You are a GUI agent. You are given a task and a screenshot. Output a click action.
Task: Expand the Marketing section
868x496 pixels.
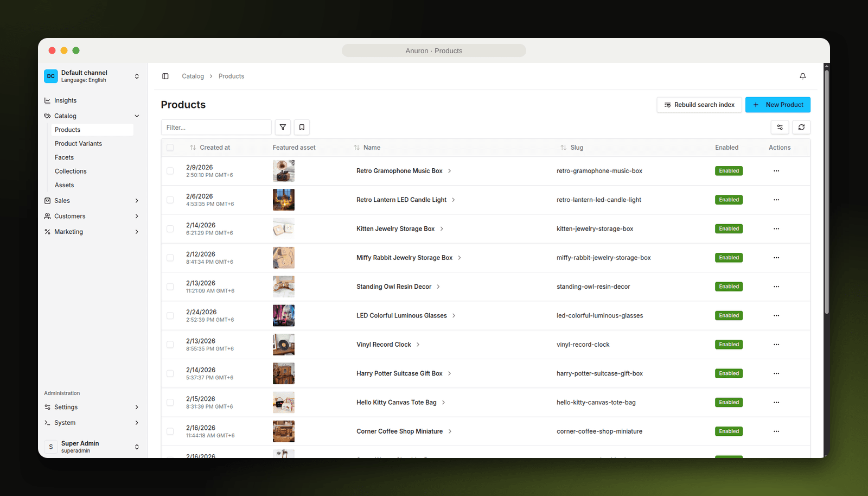pos(92,232)
